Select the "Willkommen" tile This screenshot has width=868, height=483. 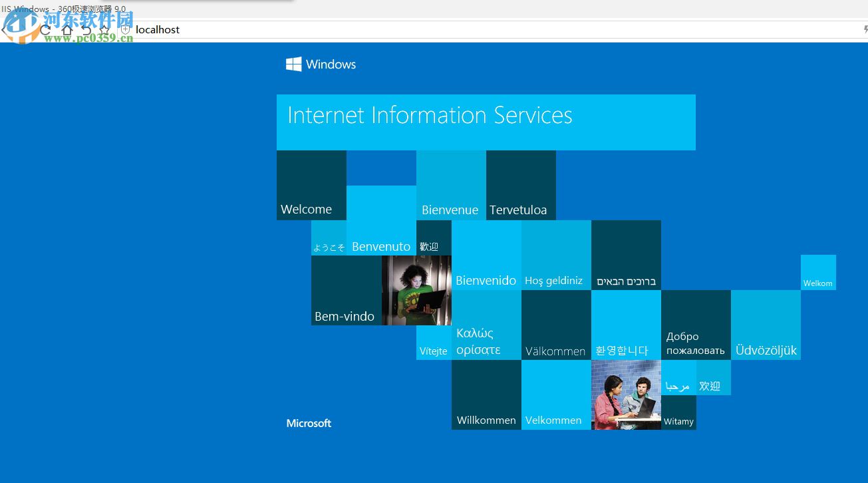pos(486,395)
